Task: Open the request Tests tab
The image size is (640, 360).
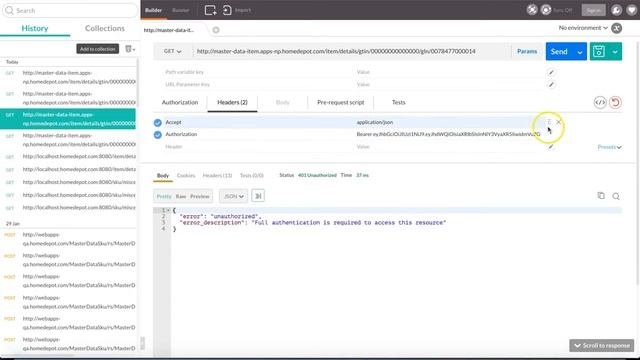Action: (x=398, y=102)
